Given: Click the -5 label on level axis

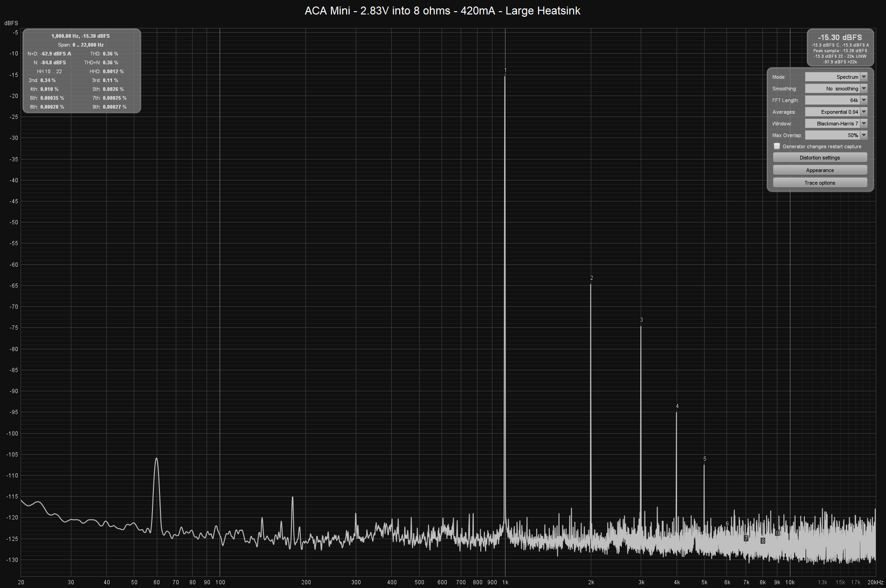Looking at the screenshot, I should click(15, 33).
